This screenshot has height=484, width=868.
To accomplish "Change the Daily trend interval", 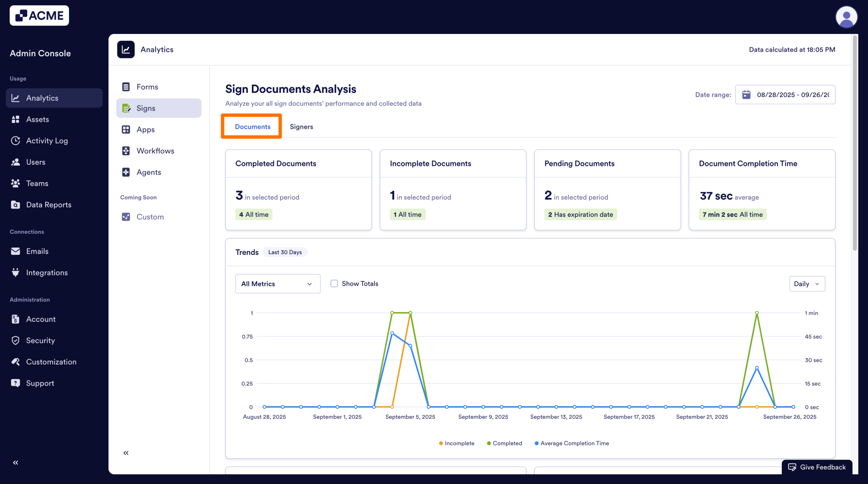I will click(807, 283).
